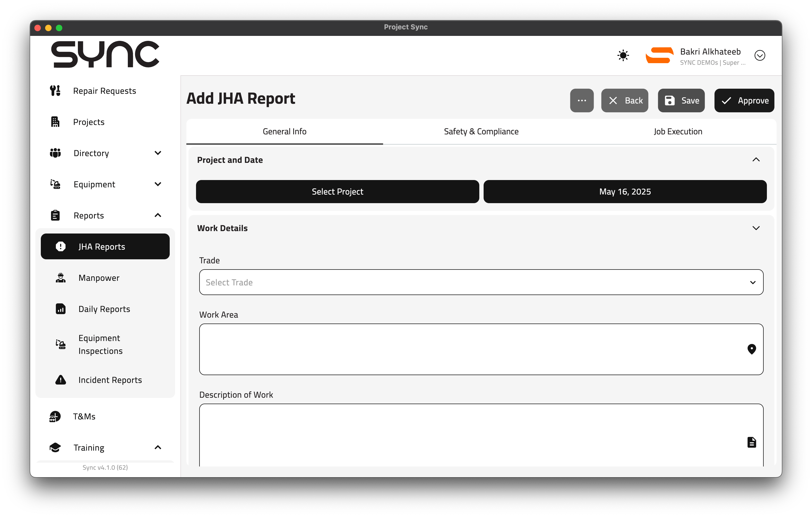Screen dimensions: 812x517
Task: Approve the JHA report
Action: click(x=745, y=100)
